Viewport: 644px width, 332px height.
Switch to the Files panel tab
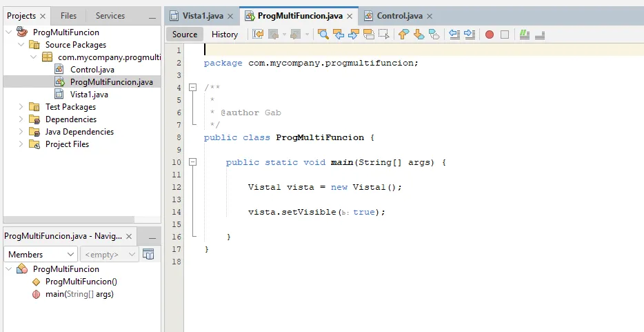tap(68, 16)
